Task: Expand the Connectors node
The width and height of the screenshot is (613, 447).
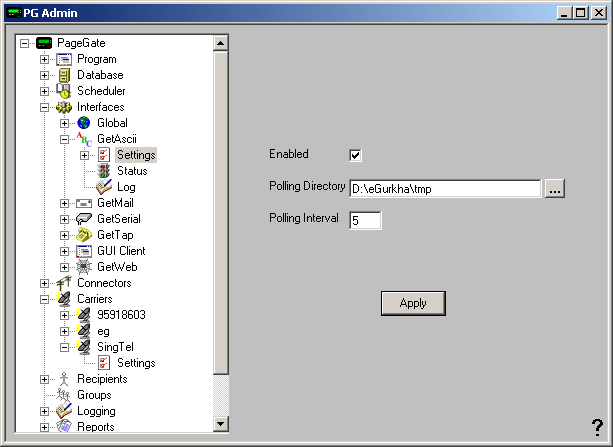Action: point(44,284)
